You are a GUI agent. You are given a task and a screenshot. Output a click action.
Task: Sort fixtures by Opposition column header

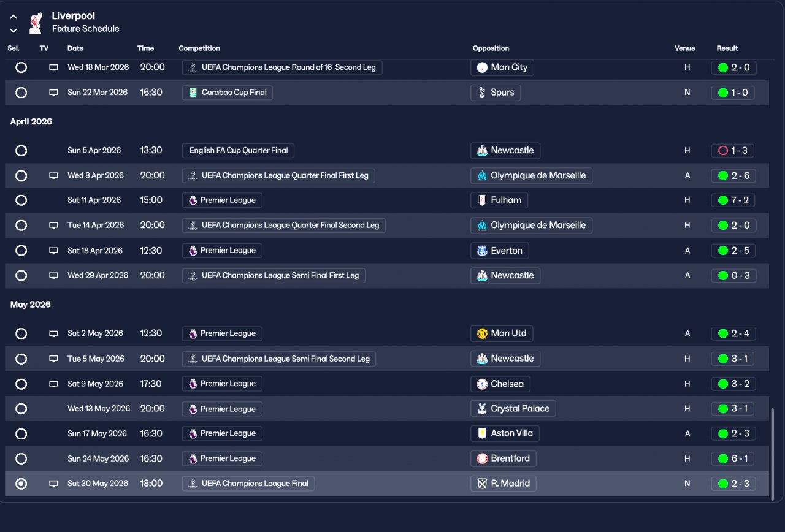(x=491, y=48)
